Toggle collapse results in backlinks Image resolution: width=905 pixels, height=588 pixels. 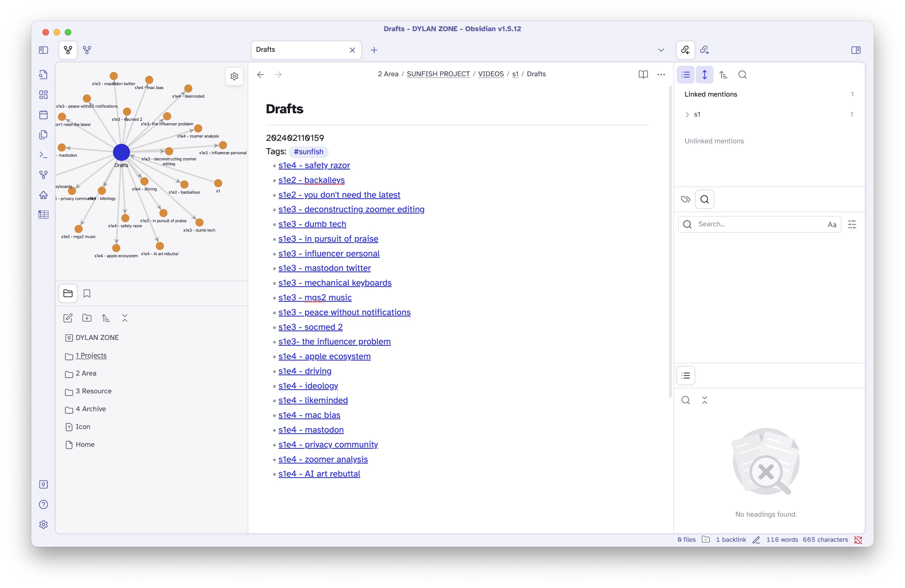685,74
